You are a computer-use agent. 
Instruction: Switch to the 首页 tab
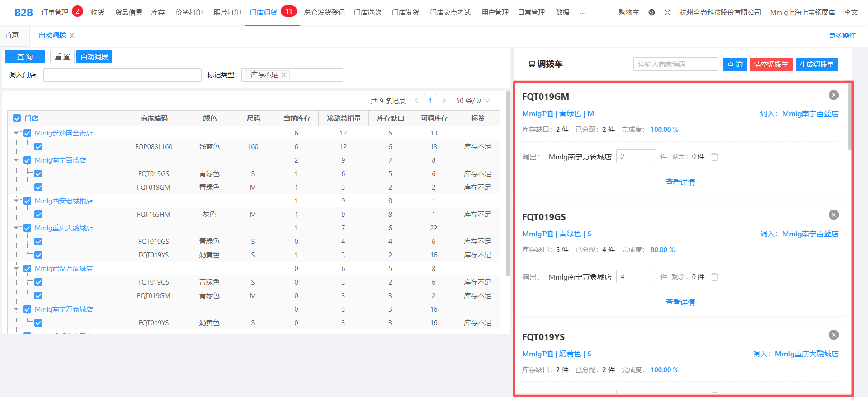click(12, 35)
